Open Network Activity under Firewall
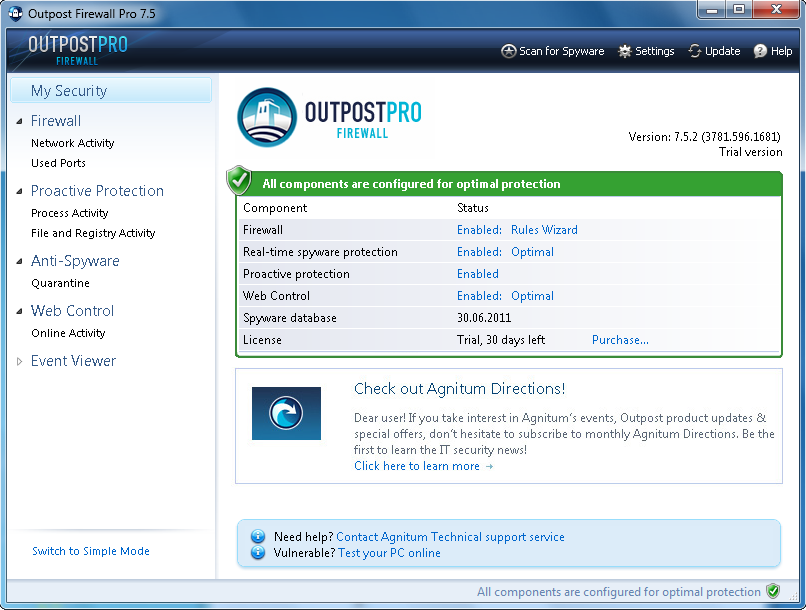806x610 pixels. pos(71,142)
